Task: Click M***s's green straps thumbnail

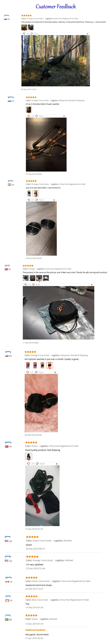Action: pos(29,457)
